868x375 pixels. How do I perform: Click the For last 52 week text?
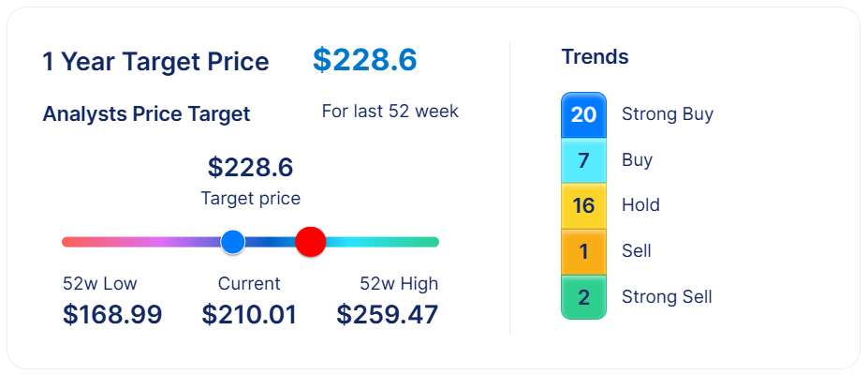(390, 112)
